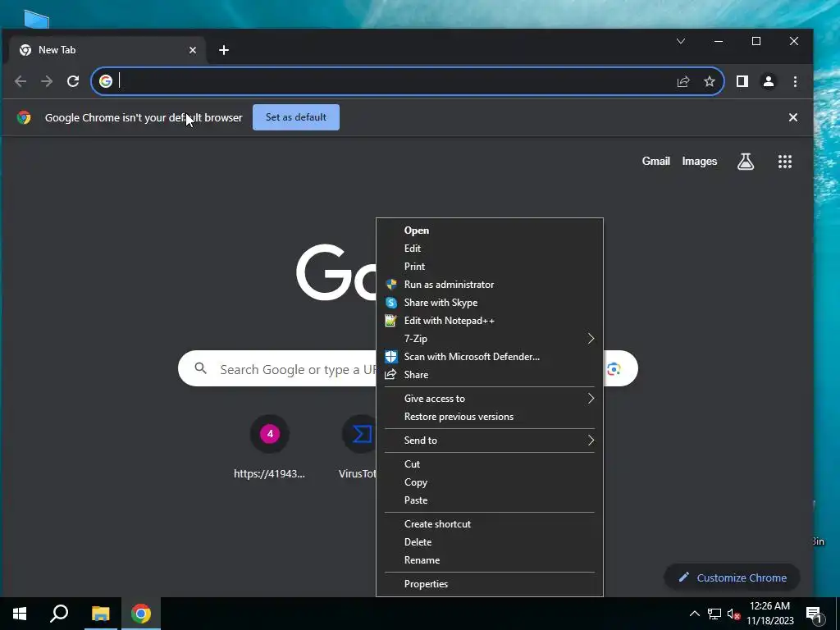Open the https://41943... shortcut tile

tap(269, 447)
